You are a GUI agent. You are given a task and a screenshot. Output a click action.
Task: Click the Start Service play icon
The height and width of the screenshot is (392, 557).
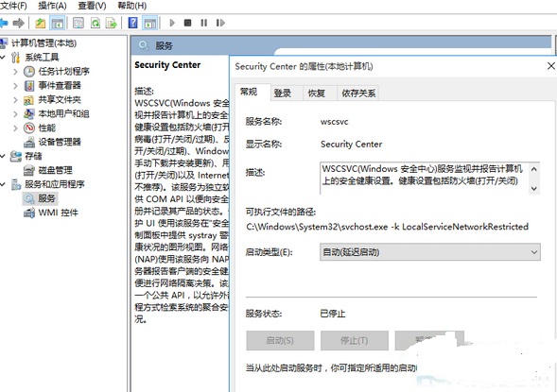pos(172,23)
